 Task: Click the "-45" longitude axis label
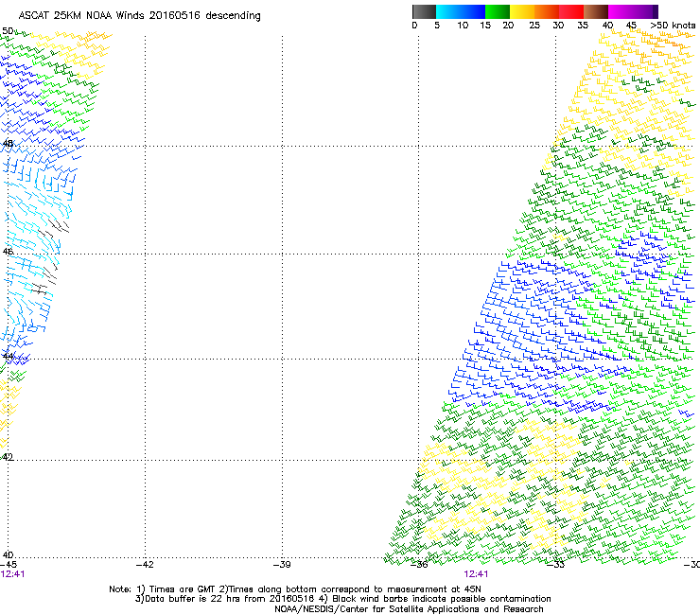tap(9, 565)
